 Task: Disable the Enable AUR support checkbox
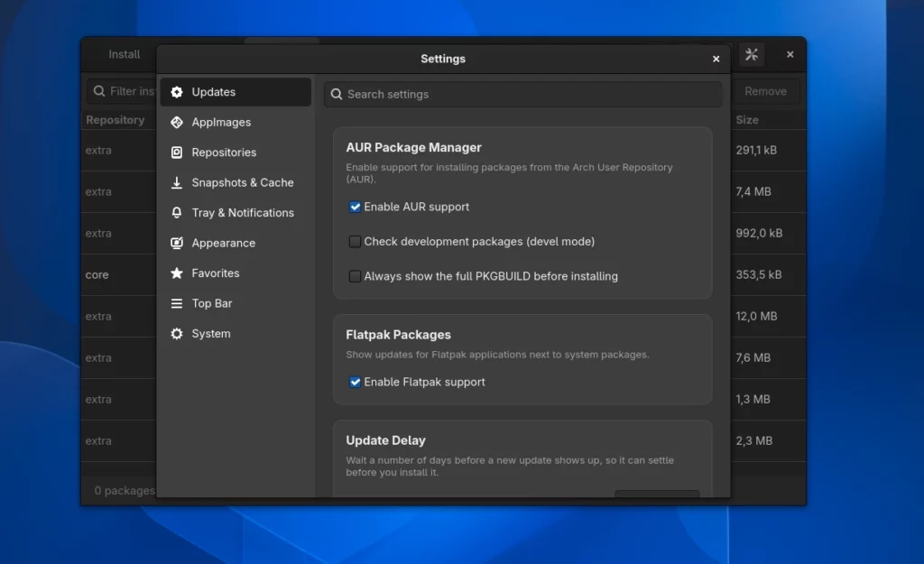coord(355,207)
